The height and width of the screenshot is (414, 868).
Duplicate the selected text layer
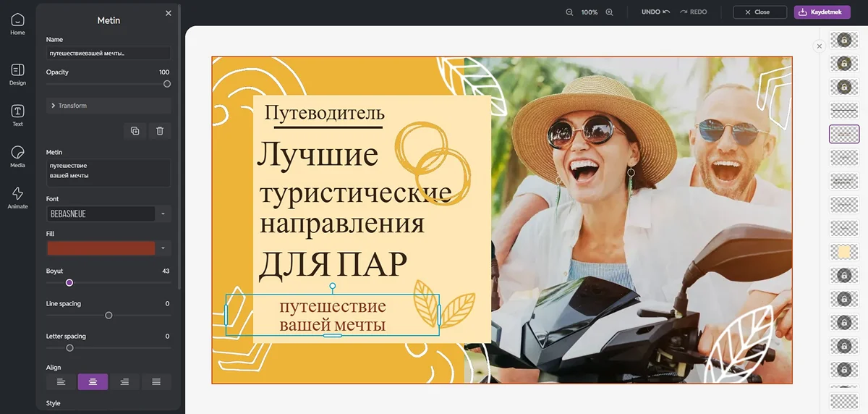pyautogui.click(x=135, y=131)
